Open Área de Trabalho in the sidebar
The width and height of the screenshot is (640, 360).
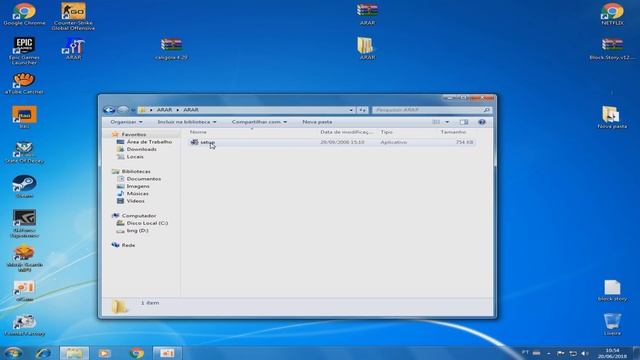tap(149, 142)
